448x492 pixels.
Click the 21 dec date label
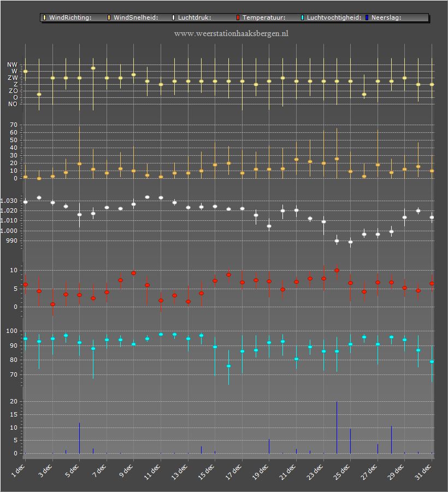pyautogui.click(x=287, y=472)
